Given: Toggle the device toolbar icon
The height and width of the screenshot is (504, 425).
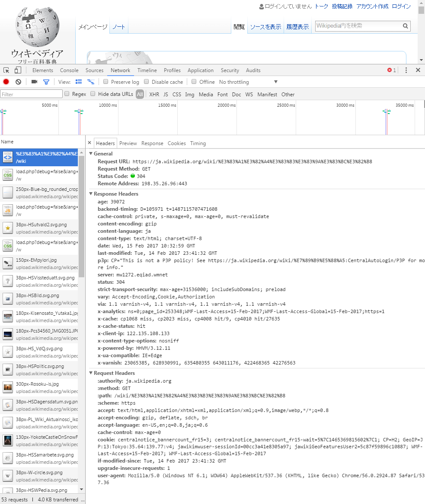Looking at the screenshot, I should [18, 70].
